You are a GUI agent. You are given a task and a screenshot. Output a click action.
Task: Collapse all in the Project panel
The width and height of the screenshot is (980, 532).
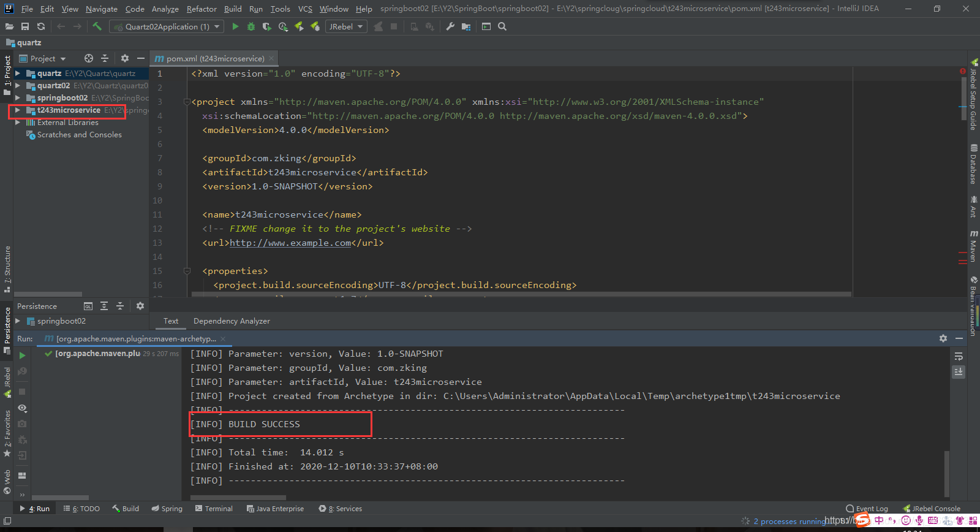point(105,58)
